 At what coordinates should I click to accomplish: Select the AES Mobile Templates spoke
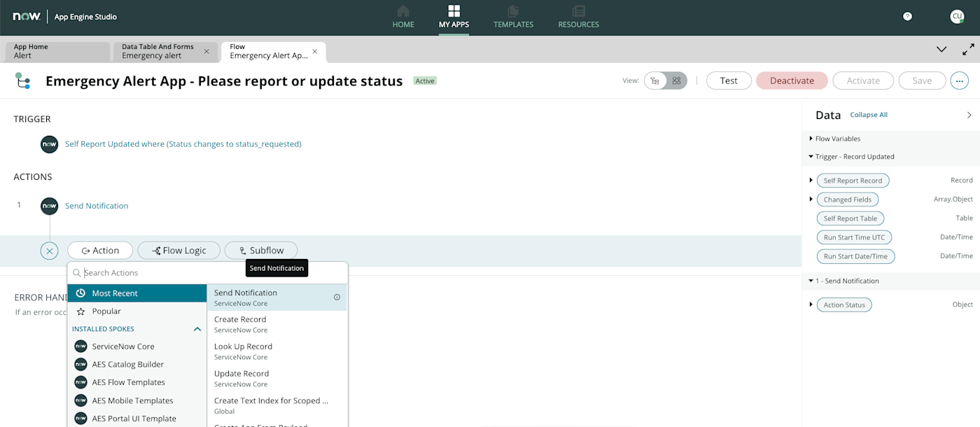(137, 401)
